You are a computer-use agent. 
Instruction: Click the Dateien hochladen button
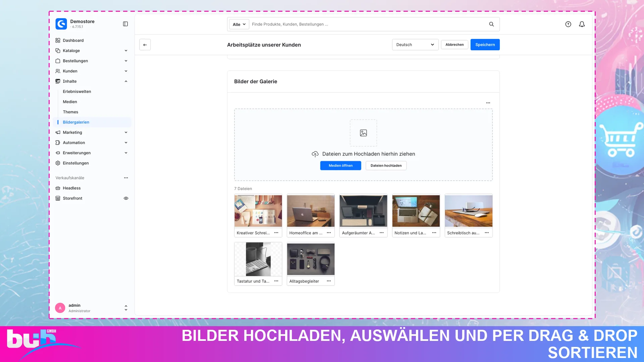pyautogui.click(x=386, y=166)
